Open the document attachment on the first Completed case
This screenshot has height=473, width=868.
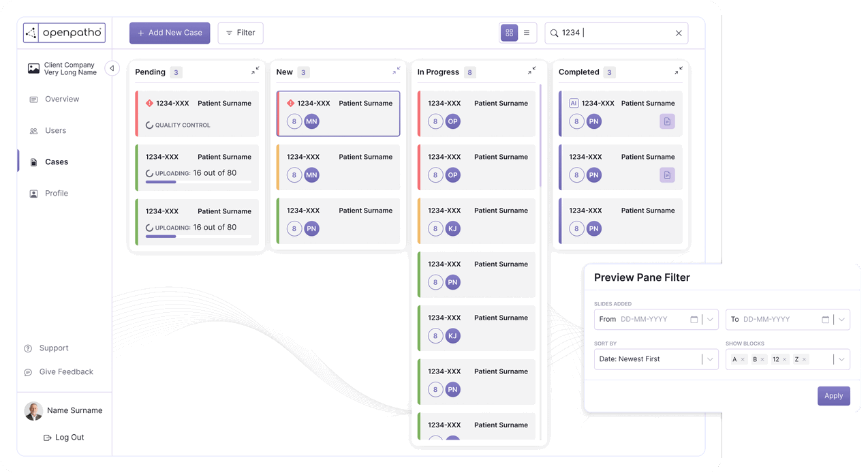pos(666,121)
